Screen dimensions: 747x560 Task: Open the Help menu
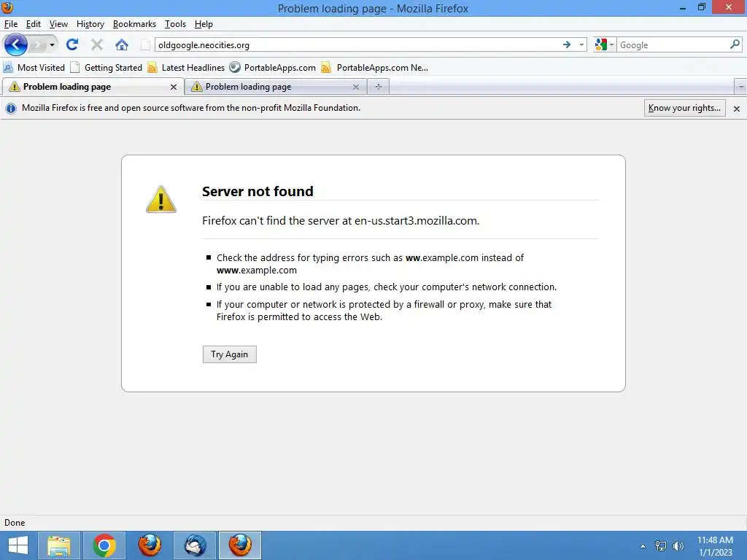tap(204, 24)
